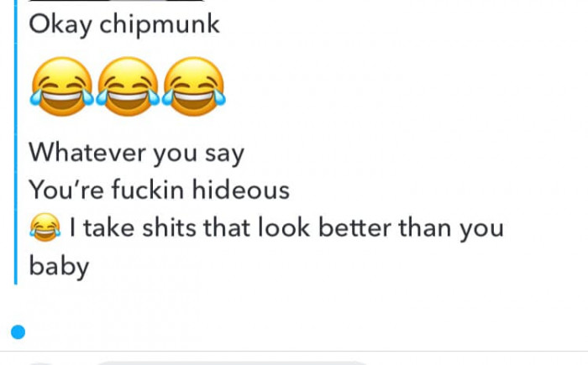Click the blue dot indicator below the messages

point(18,332)
